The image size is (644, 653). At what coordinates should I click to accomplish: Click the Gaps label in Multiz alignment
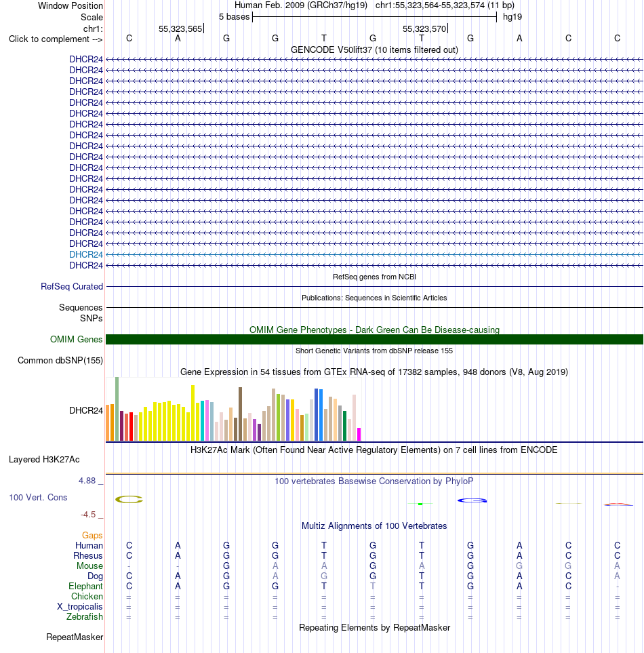tap(92, 535)
